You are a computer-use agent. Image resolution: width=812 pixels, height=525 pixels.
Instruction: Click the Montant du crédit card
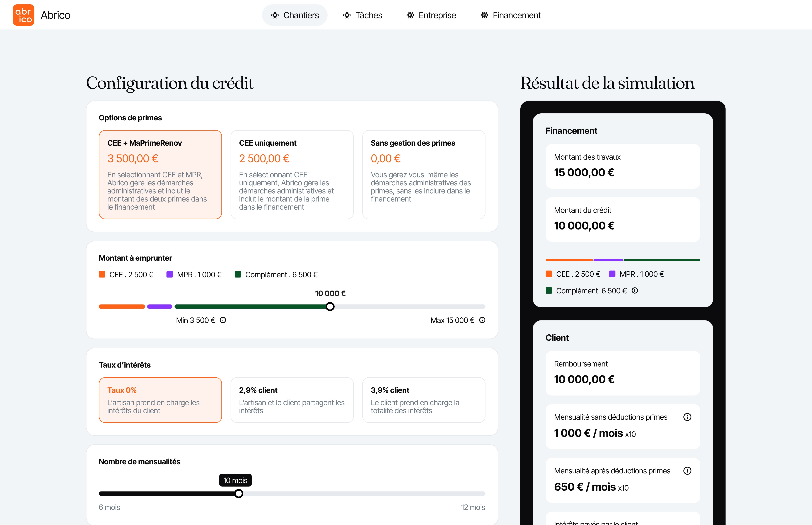point(622,219)
